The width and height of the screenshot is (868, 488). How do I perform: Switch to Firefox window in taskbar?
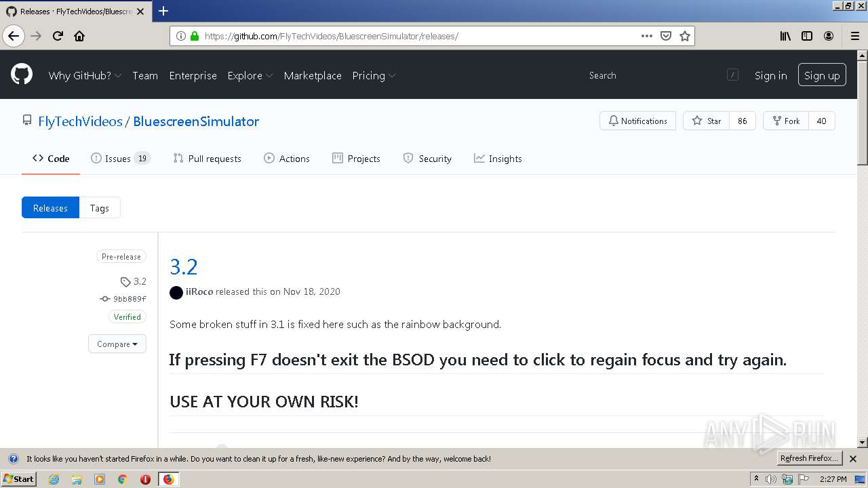pyautogui.click(x=168, y=479)
